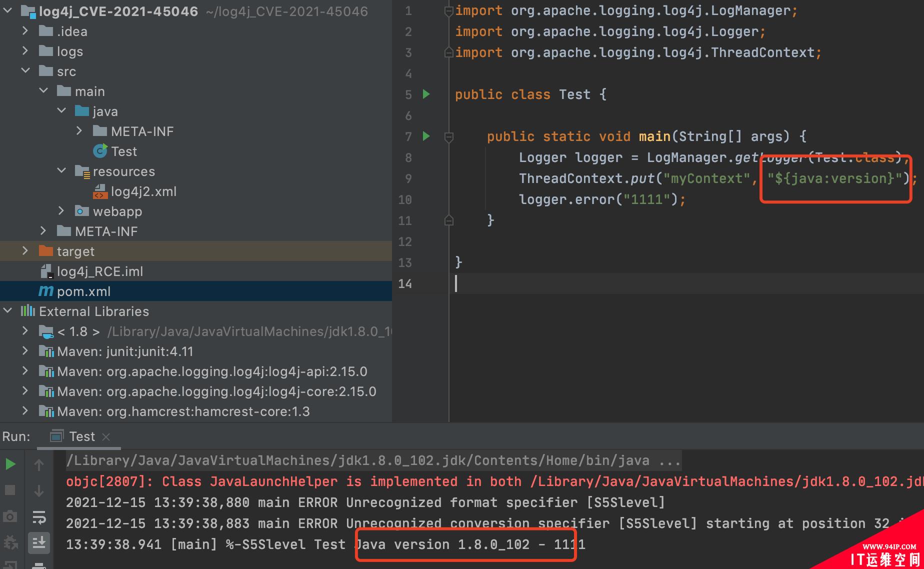Expand the JDK 1.8 library entry

coord(25,331)
